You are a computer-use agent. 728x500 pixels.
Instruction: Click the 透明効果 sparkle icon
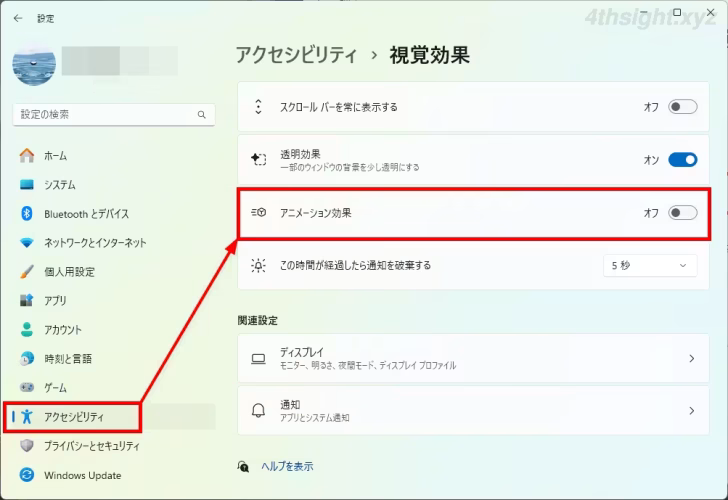pos(259,160)
